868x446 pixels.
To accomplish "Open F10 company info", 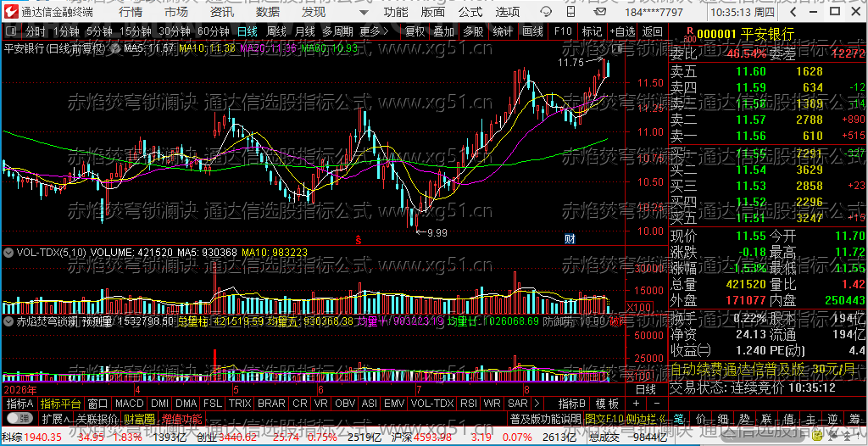I will pyautogui.click(x=563, y=31).
